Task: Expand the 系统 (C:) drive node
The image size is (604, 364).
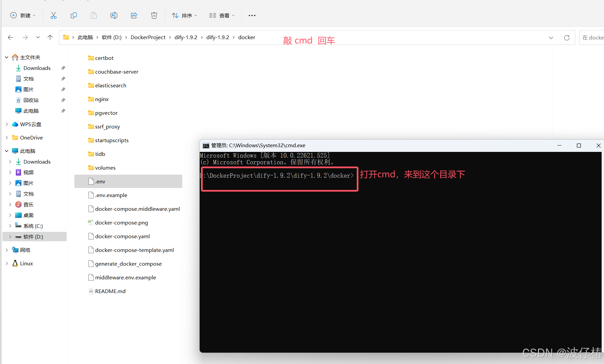Action: pos(10,226)
